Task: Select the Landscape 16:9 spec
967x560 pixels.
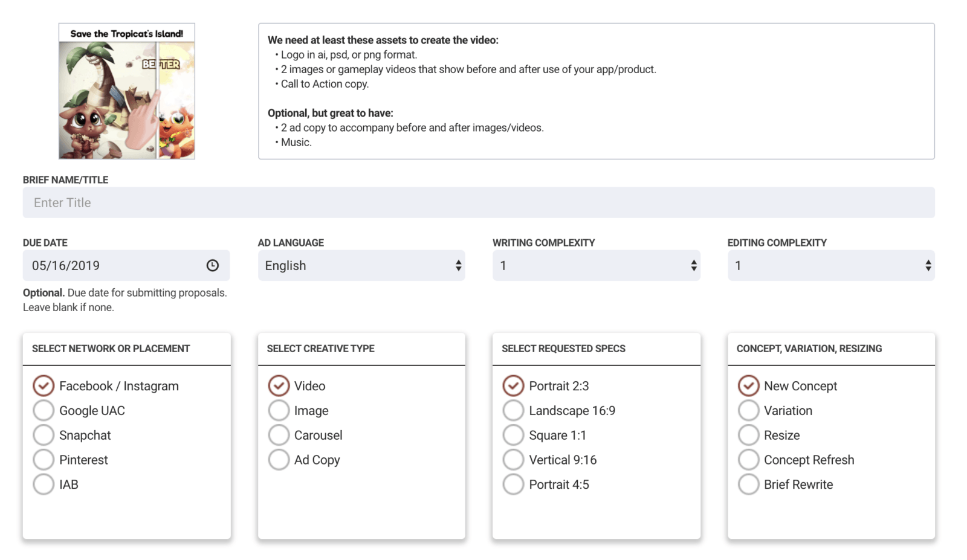Action: point(513,410)
